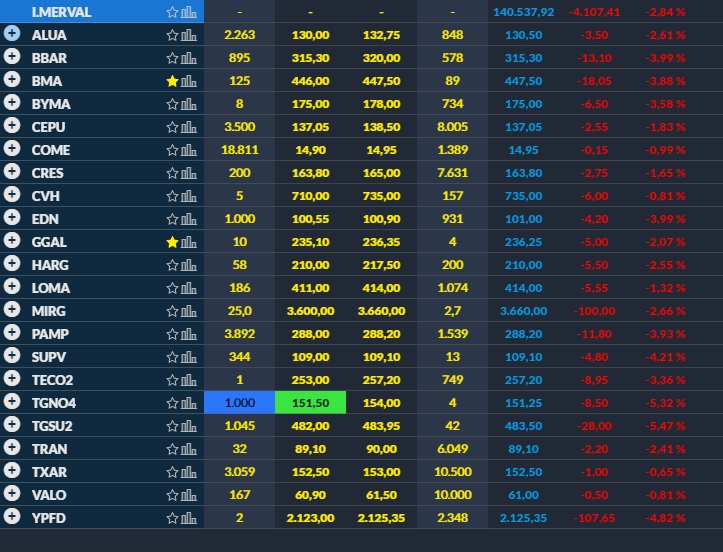Open the chart icon for BYMA
The width and height of the screenshot is (723, 552).
[x=189, y=104]
